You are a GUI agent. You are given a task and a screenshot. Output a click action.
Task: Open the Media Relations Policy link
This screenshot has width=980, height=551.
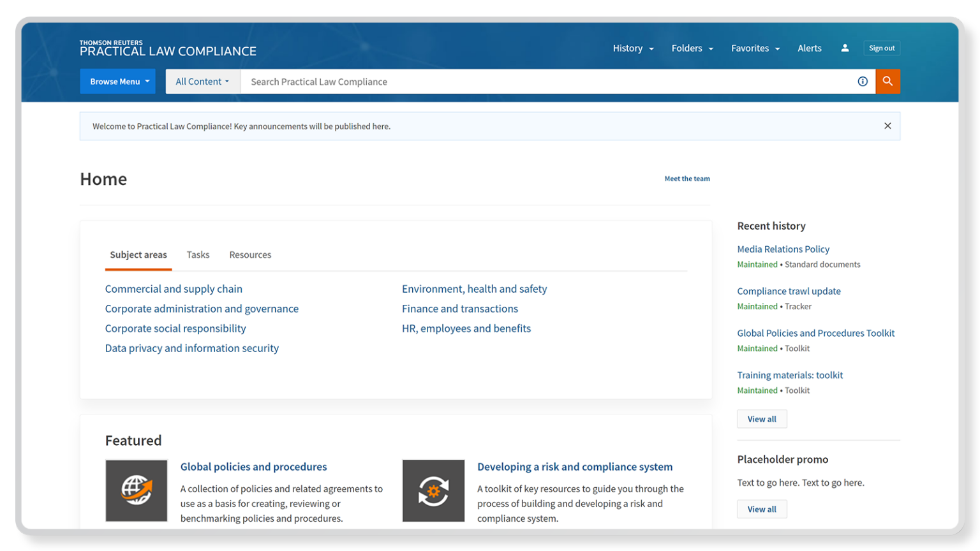coord(783,249)
